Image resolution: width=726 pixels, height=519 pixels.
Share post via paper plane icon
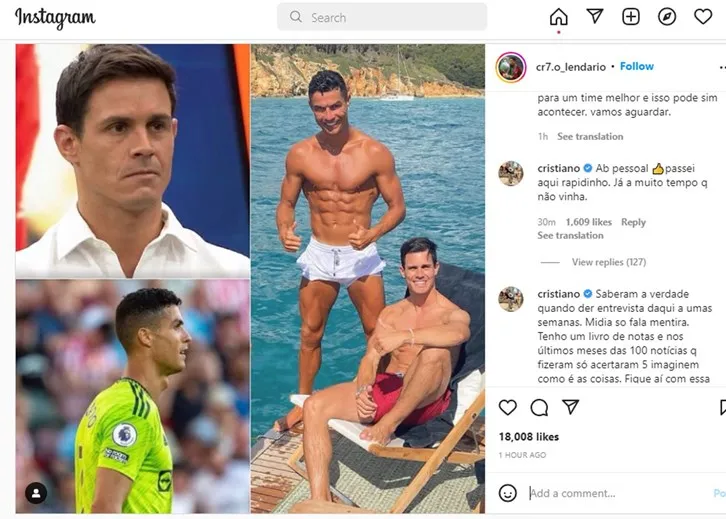[570, 407]
